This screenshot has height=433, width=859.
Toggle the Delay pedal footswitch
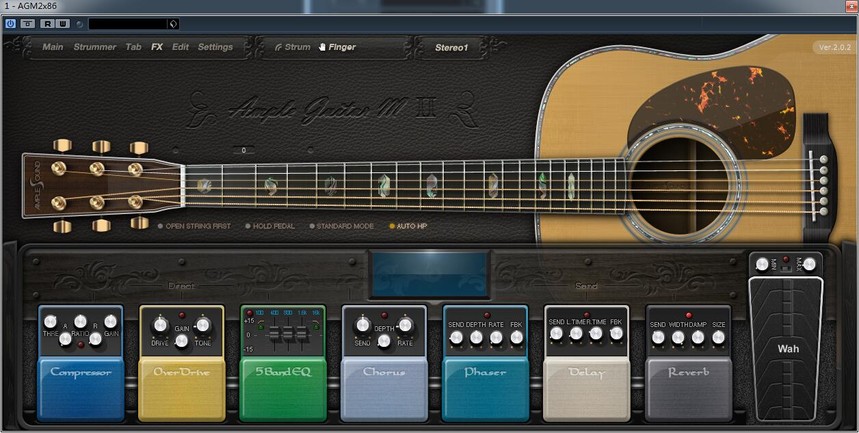(586, 389)
